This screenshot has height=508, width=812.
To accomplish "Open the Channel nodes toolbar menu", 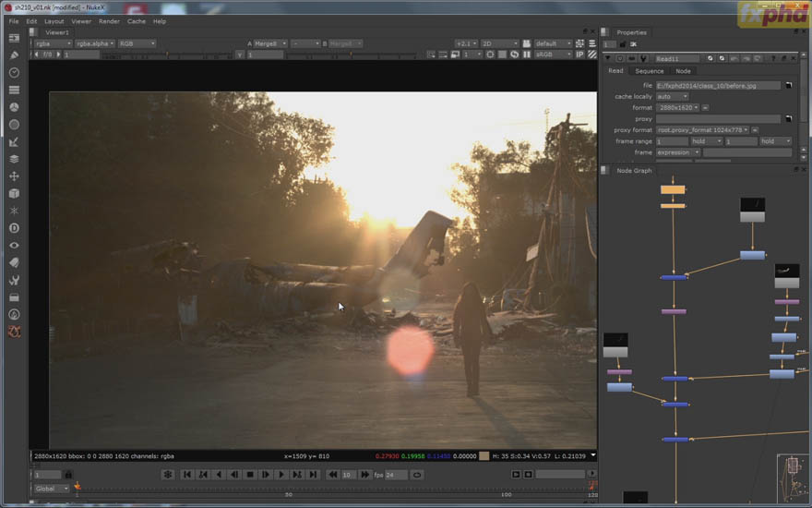I will point(14,90).
